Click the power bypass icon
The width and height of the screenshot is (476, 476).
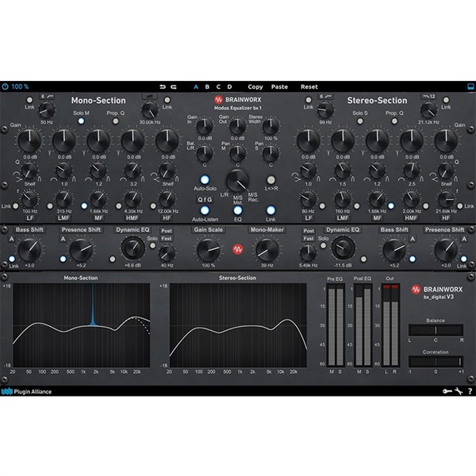6,86
